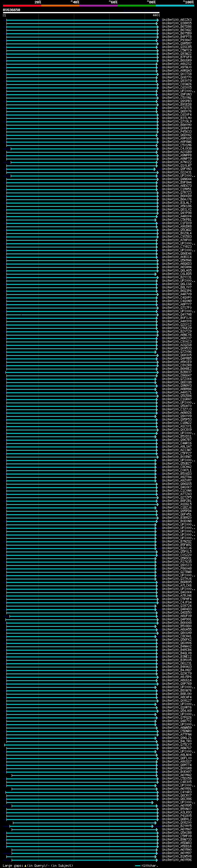This screenshot has width=197, height=868.
Task: Click the white query sequence bar
Action: tap(81, 13)
